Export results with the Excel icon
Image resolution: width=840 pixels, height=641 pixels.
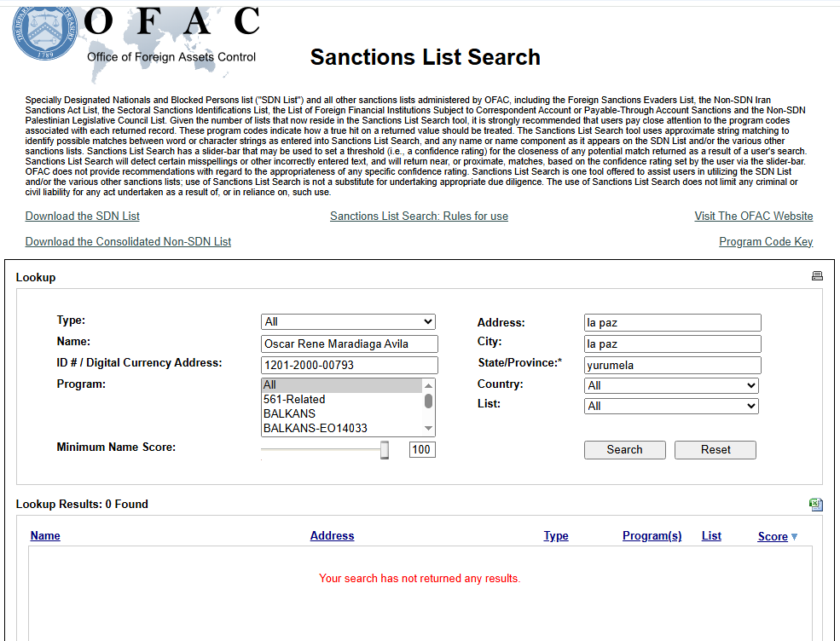tap(816, 505)
